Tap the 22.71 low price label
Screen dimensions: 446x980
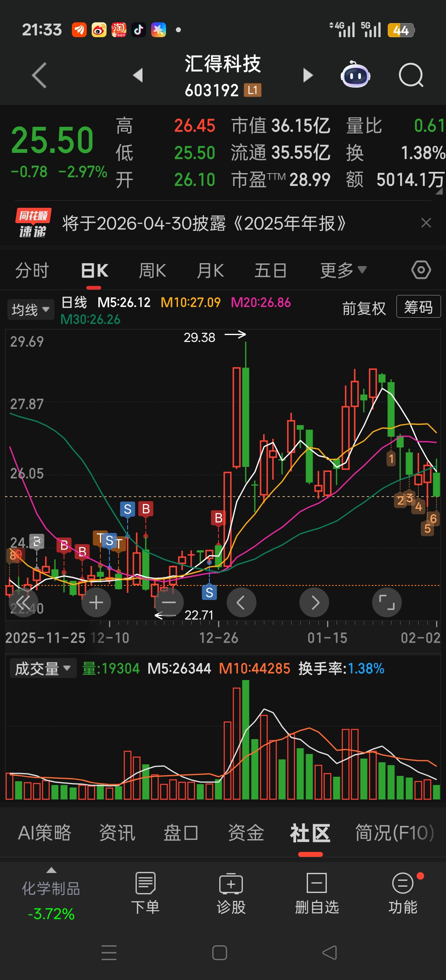coord(199,615)
